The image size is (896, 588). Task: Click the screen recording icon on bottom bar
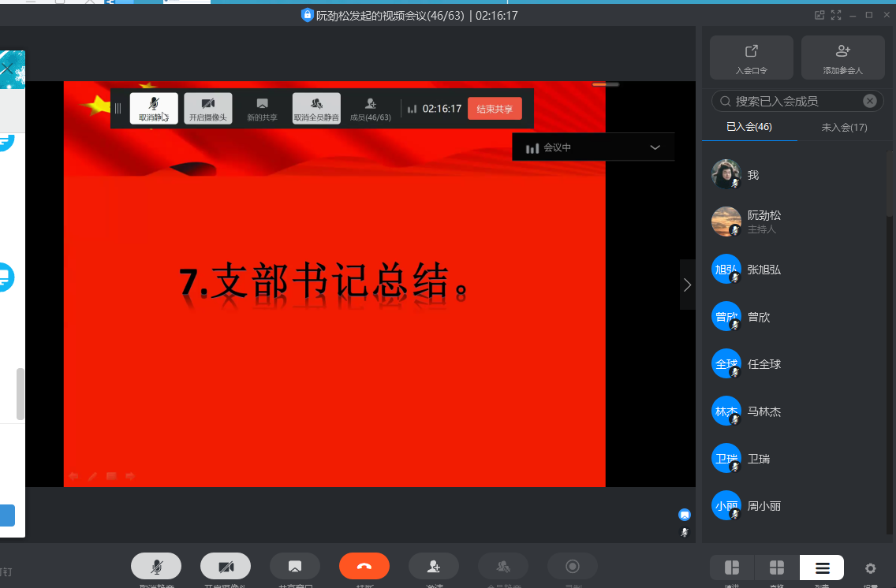(573, 567)
